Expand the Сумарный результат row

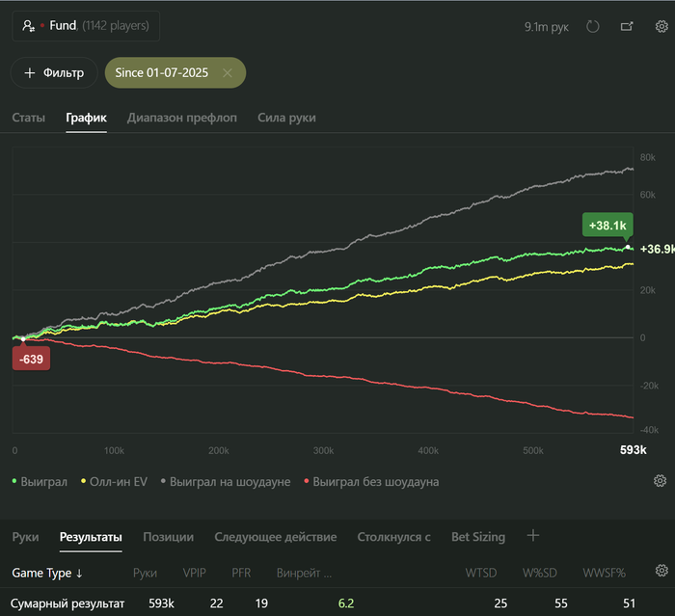[67, 603]
